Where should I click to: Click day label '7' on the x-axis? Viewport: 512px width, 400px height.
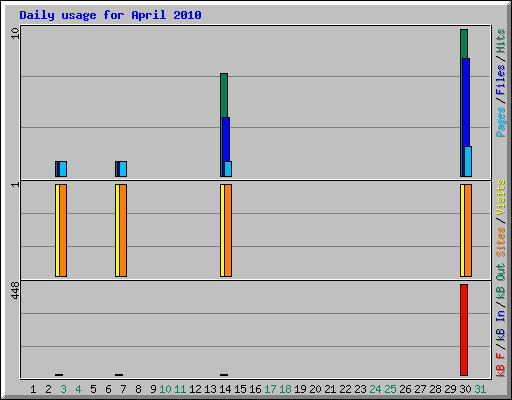(123, 389)
